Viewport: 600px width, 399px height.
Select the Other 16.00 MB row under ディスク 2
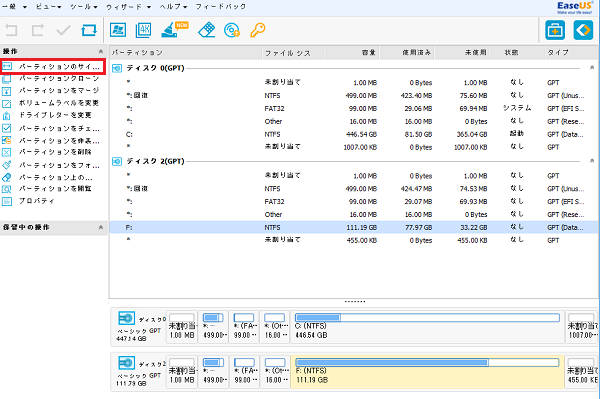pos(354,215)
